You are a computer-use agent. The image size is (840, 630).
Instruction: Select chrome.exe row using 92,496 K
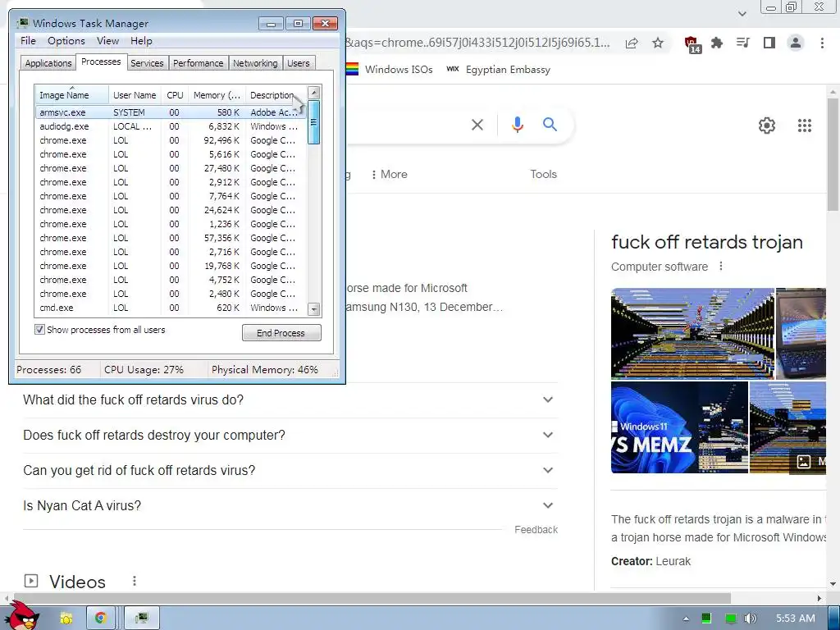click(x=171, y=140)
